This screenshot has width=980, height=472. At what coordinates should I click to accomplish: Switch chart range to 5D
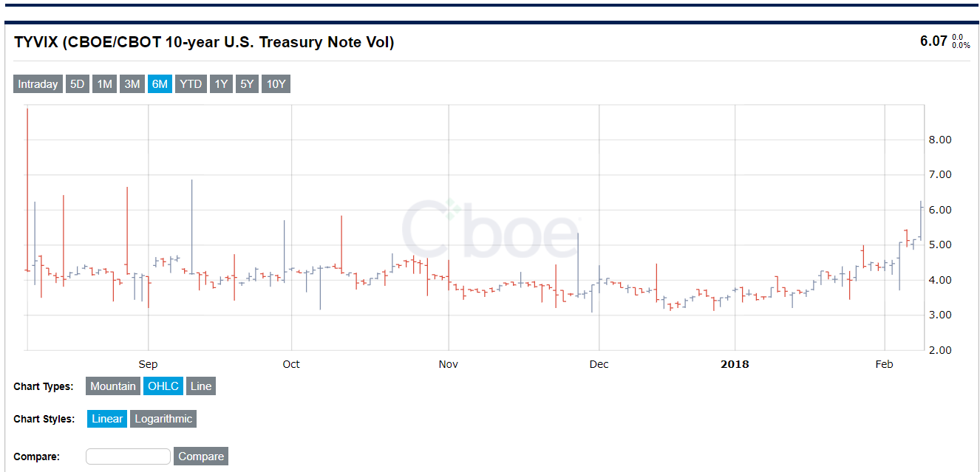coord(77,84)
